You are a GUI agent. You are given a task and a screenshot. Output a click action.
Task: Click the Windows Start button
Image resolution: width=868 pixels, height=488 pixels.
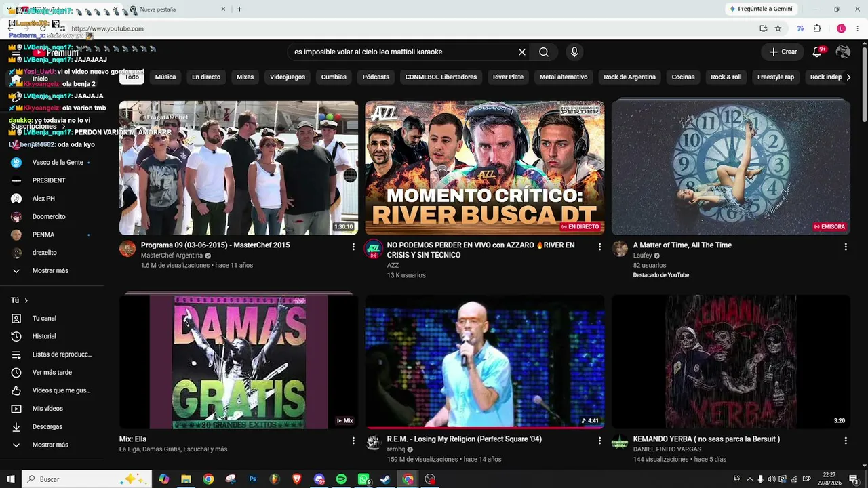coord(11,479)
